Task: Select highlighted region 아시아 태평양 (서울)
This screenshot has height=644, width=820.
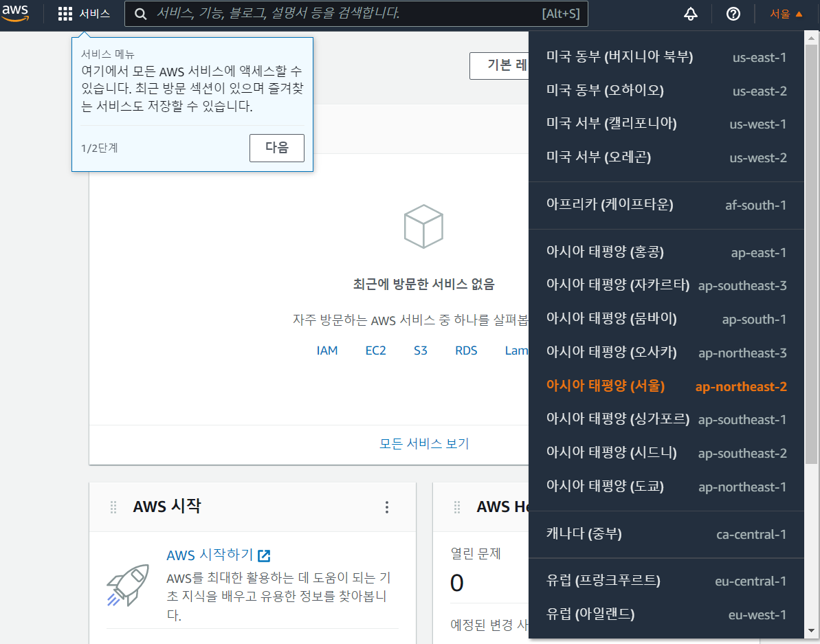Action: click(x=666, y=386)
